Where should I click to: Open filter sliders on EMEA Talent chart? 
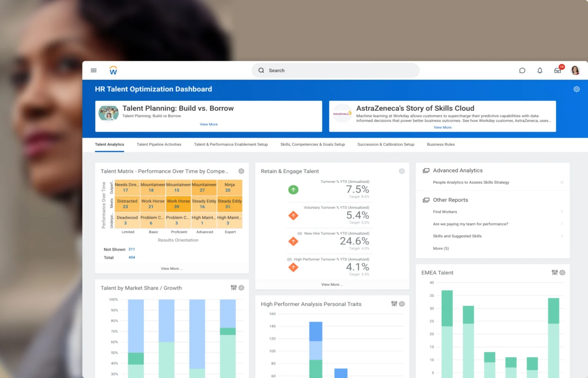(555, 273)
